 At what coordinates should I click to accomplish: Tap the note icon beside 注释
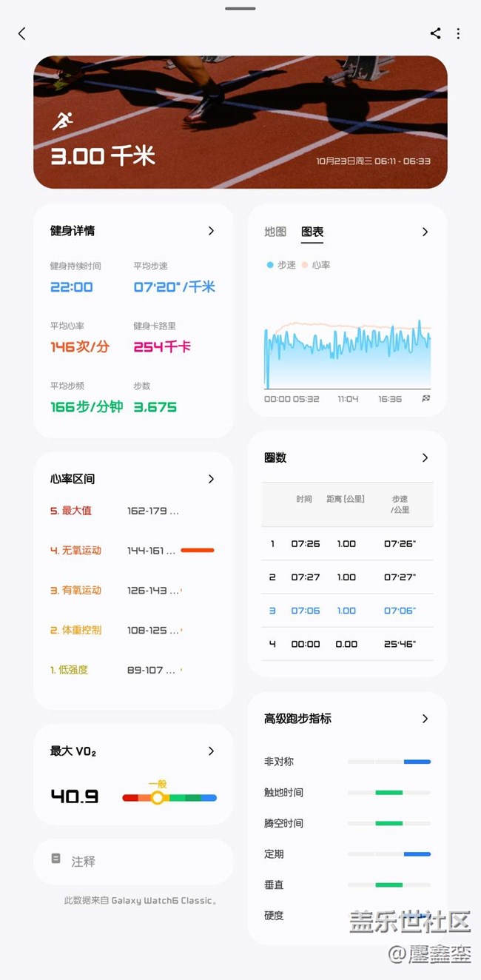[x=56, y=859]
